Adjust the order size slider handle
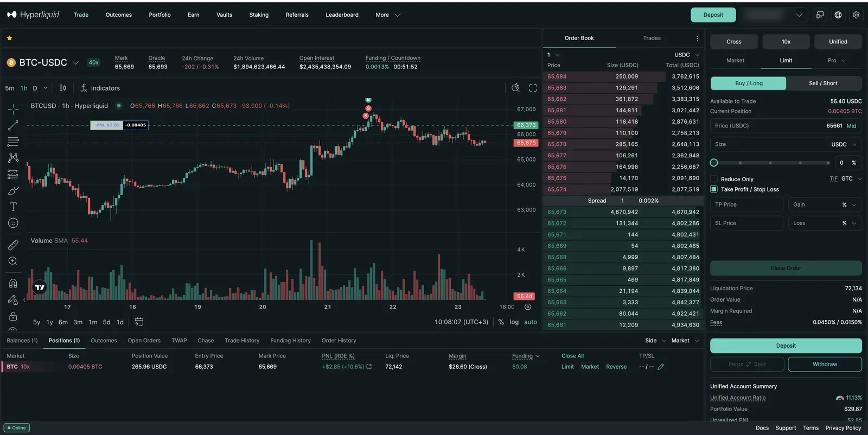The width and height of the screenshot is (868, 435). point(714,163)
